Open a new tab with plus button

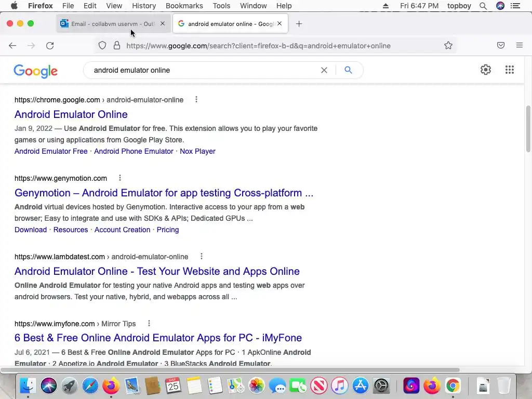point(299,24)
